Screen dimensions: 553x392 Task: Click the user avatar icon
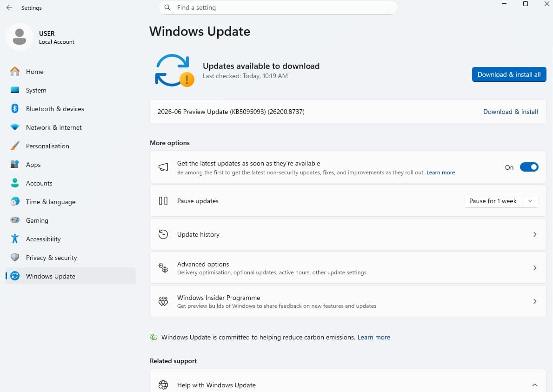20,37
